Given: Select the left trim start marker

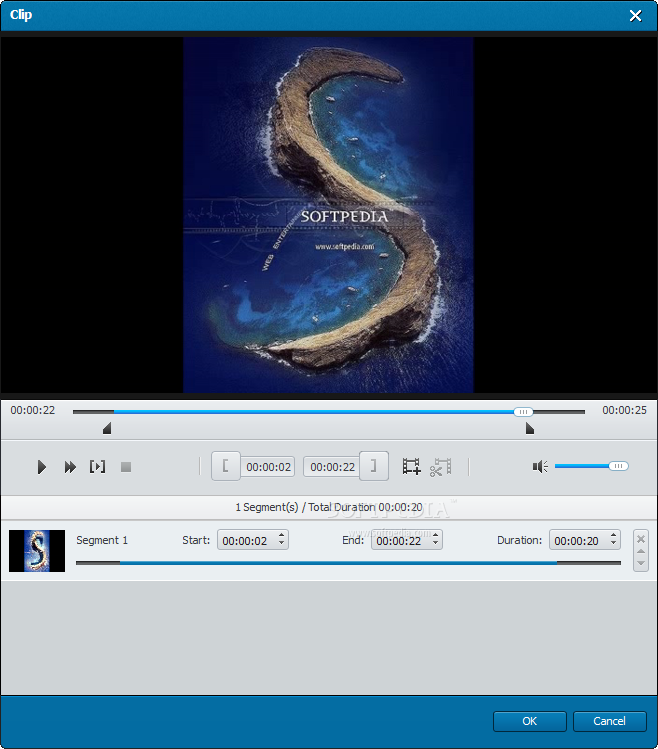Looking at the screenshot, I should pyautogui.click(x=107, y=428).
